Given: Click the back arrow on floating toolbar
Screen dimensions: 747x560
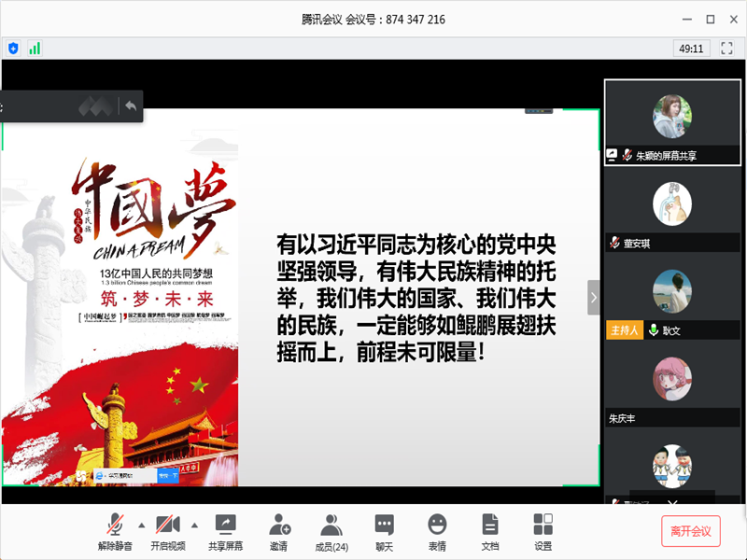Looking at the screenshot, I should [x=131, y=106].
